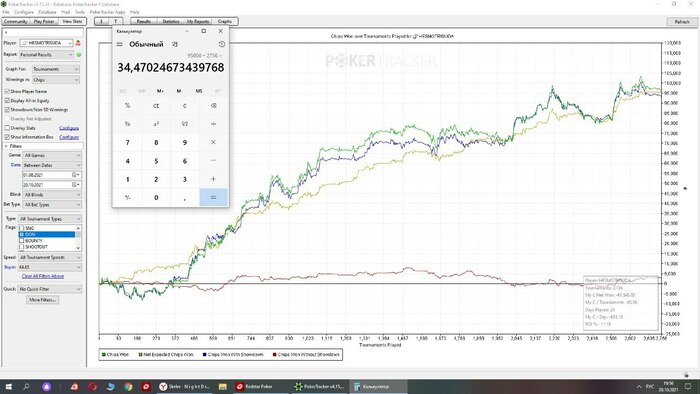700x394 pixels.
Task: Open the tournament Type dropdown
Action: click(50, 219)
